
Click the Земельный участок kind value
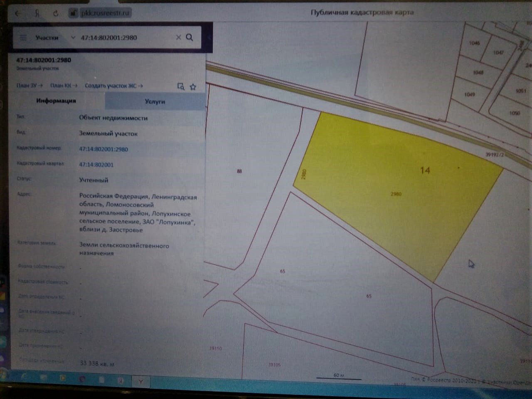[108, 133]
